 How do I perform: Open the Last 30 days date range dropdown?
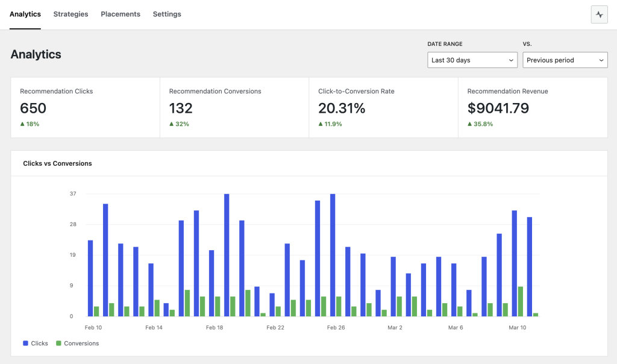472,60
